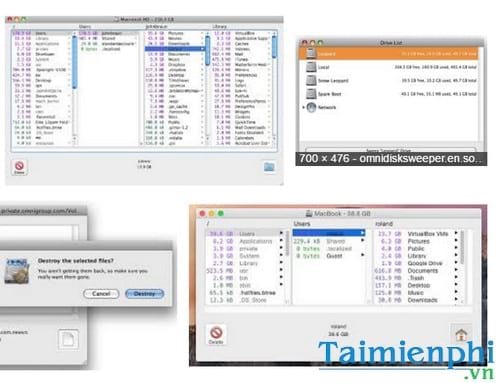
Task: Expand the Shared row arrow in Users column
Action: [x=363, y=241]
